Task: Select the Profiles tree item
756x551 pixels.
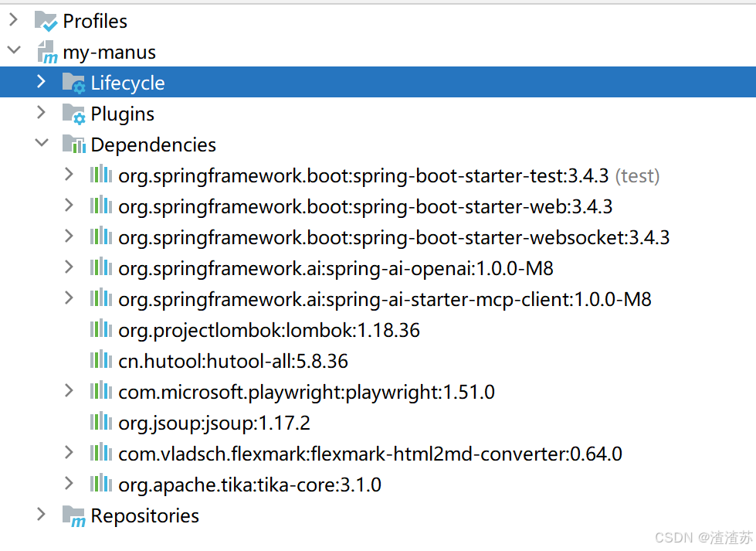Action: tap(95, 21)
